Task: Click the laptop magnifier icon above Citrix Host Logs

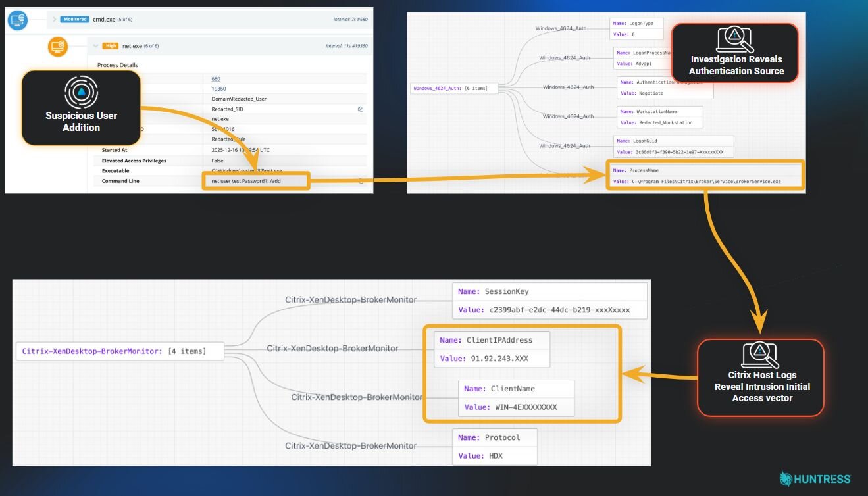Action: click(760, 356)
